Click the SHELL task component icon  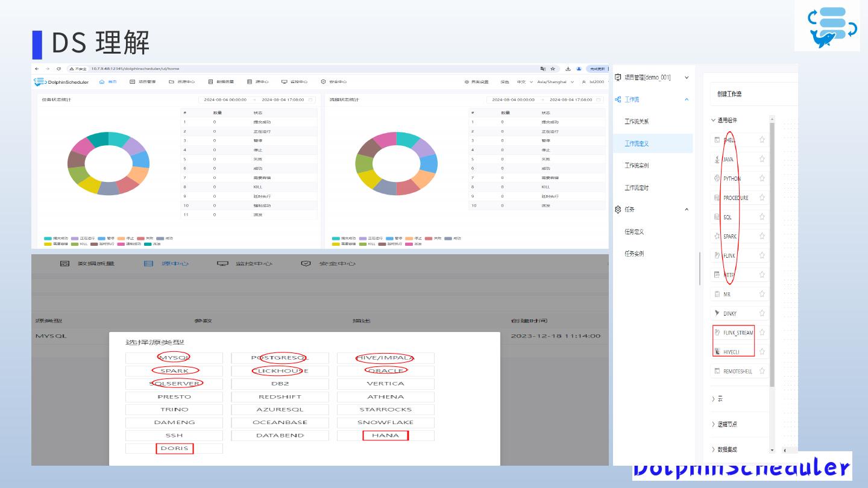point(717,140)
